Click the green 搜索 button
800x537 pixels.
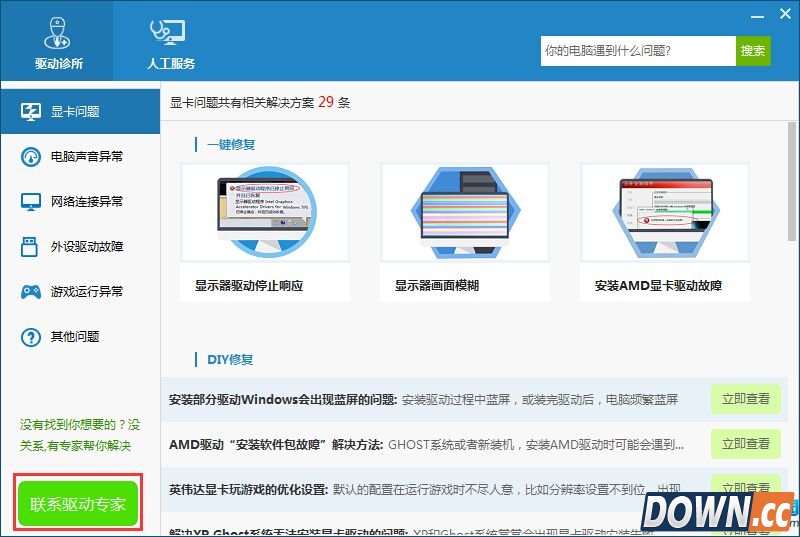pos(753,50)
